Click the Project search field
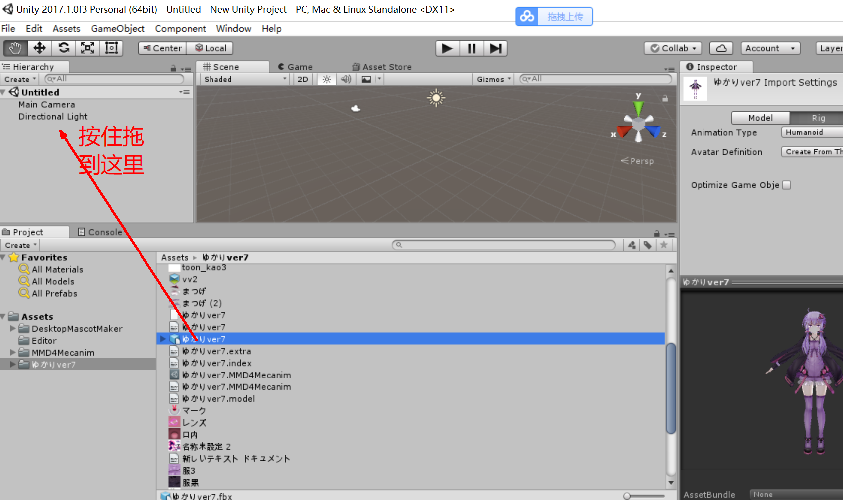 (503, 245)
